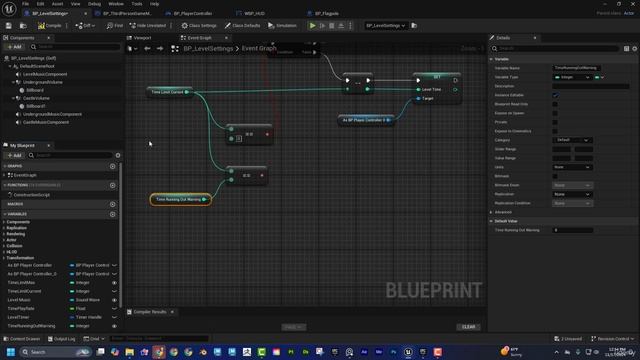Click the Variable Name field
Viewport: 640px width, 360px height.
(x=576, y=68)
